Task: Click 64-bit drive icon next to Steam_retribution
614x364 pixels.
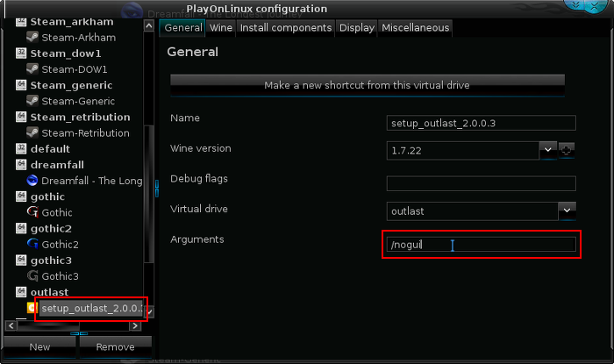Action: click(x=21, y=117)
